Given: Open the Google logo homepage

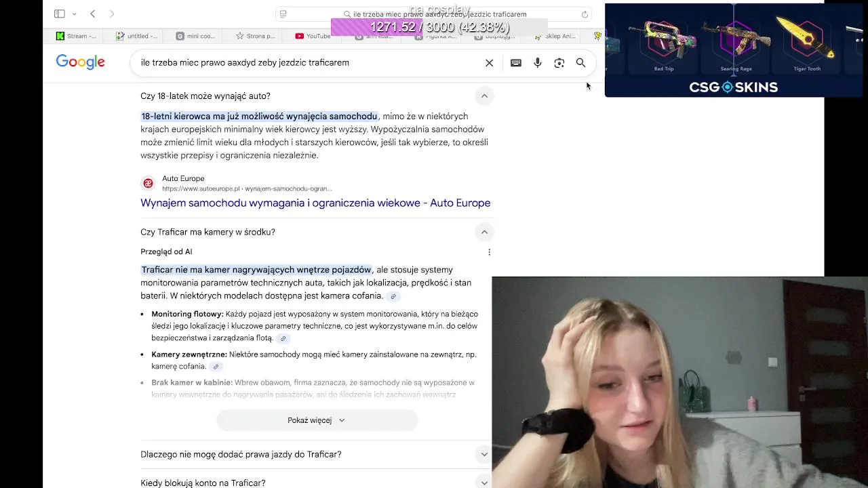Looking at the screenshot, I should click(80, 62).
